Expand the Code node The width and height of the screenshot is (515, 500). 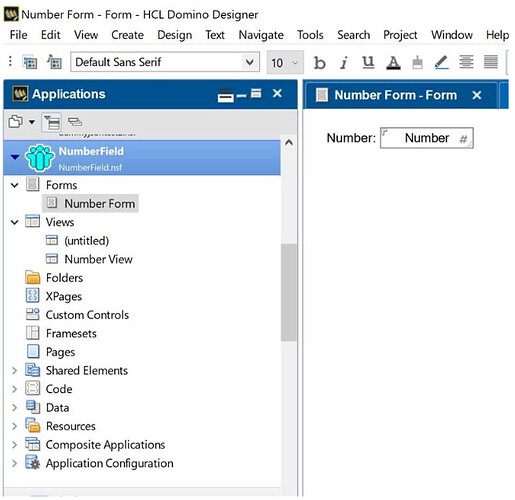pos(14,389)
